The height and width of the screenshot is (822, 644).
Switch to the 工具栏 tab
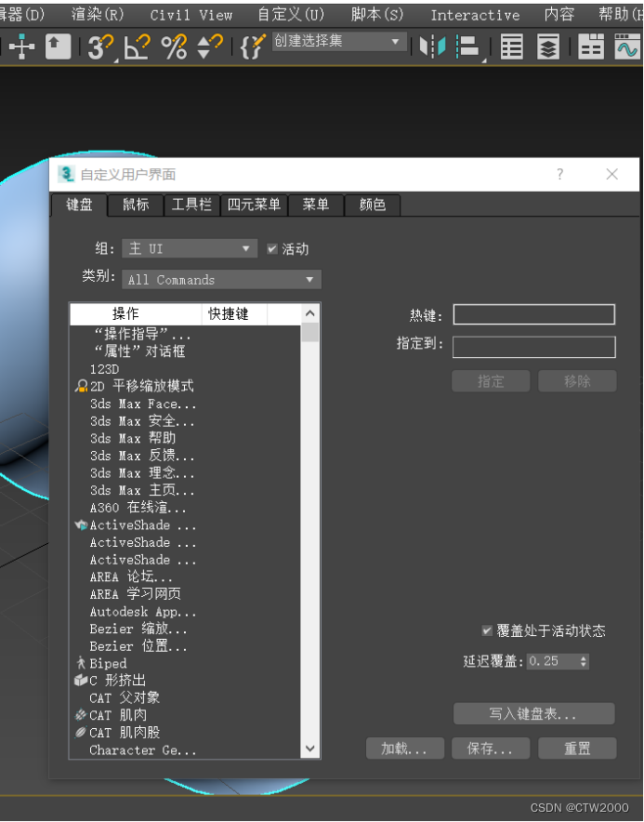pyautogui.click(x=191, y=205)
